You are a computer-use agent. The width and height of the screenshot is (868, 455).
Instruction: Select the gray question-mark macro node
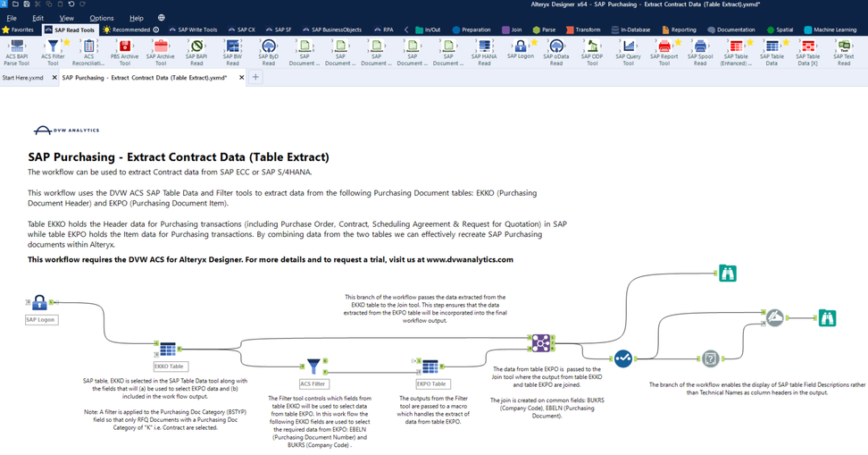coord(710,358)
